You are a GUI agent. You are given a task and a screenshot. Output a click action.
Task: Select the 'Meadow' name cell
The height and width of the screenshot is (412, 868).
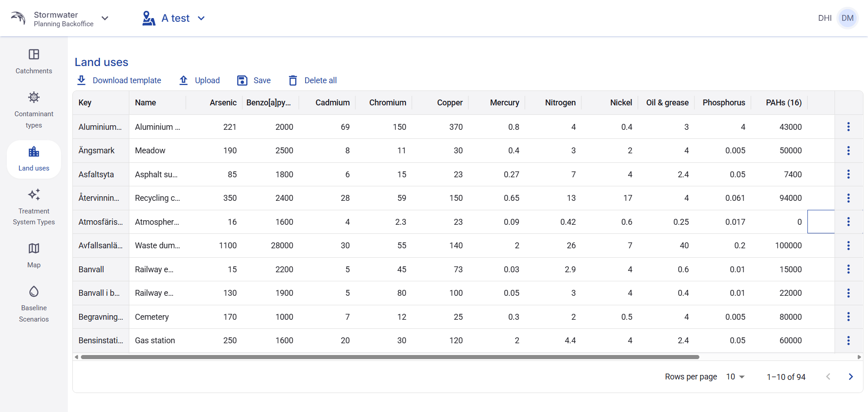point(157,151)
